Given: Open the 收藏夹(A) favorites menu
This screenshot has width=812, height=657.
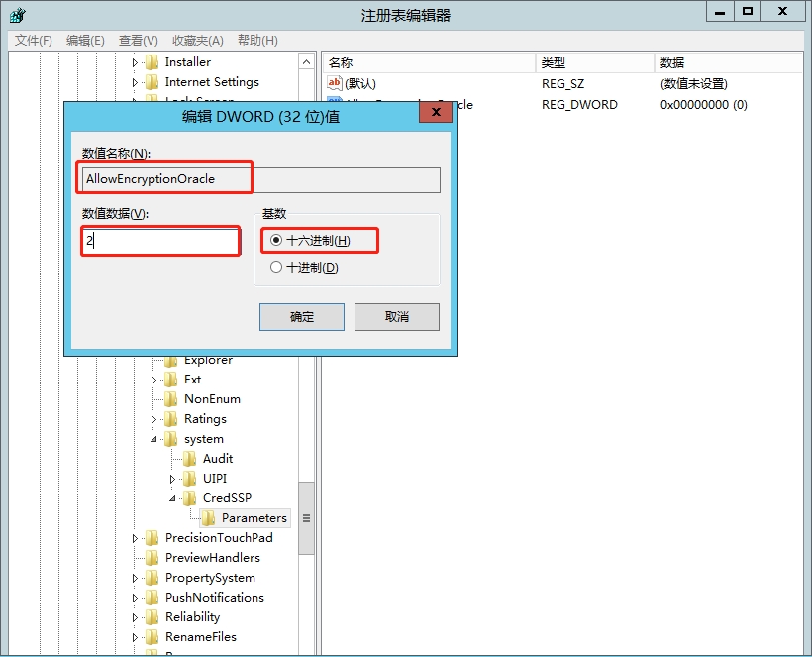Looking at the screenshot, I should [198, 41].
